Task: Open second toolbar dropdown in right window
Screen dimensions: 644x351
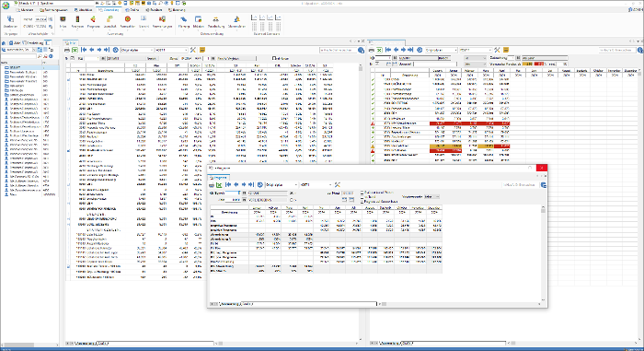Action: point(476,50)
